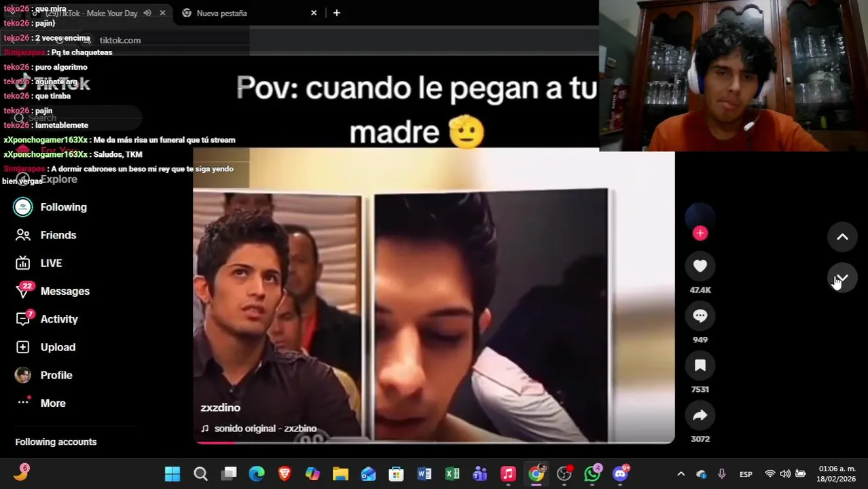Click the Profile avatar icon in sidebar
The image size is (868, 489).
click(23, 375)
